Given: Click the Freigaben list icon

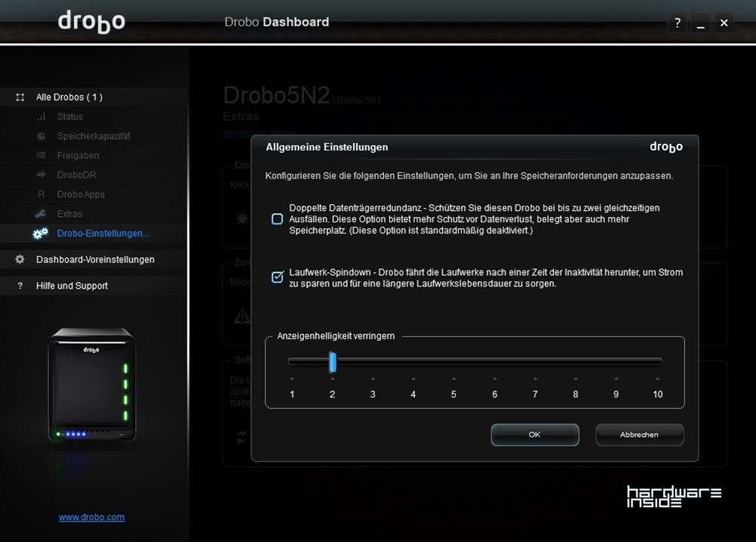Looking at the screenshot, I should click(x=42, y=155).
